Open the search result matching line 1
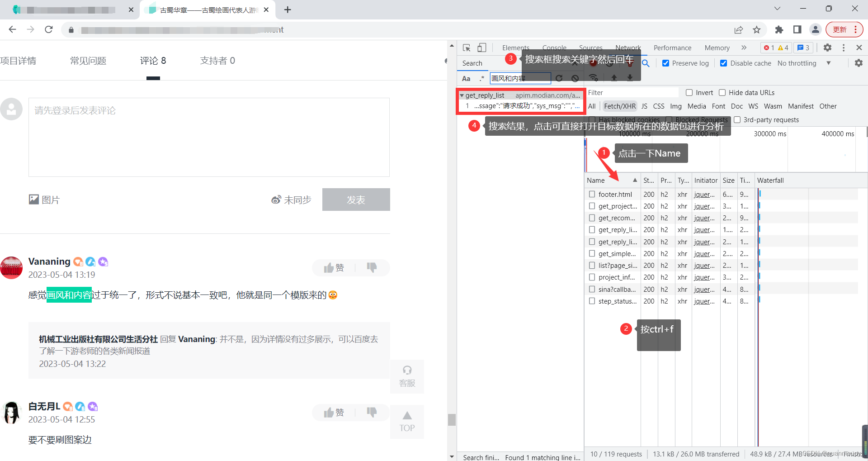 pyautogui.click(x=520, y=106)
